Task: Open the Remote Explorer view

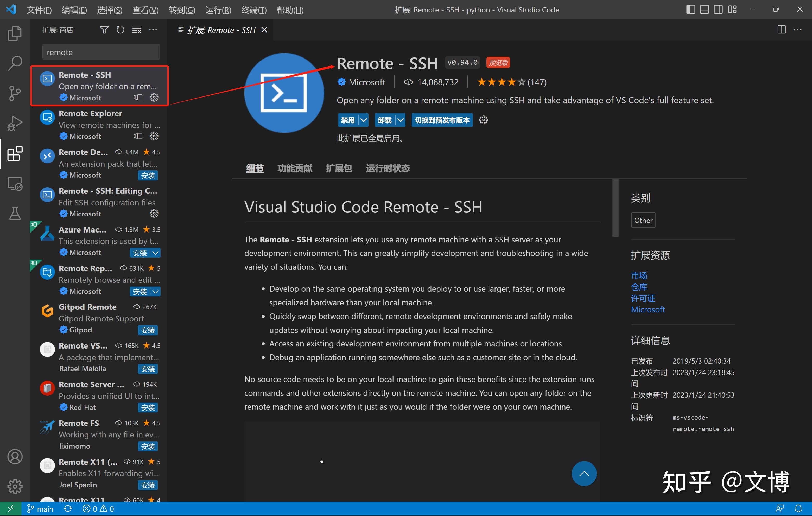Action: pos(15,184)
